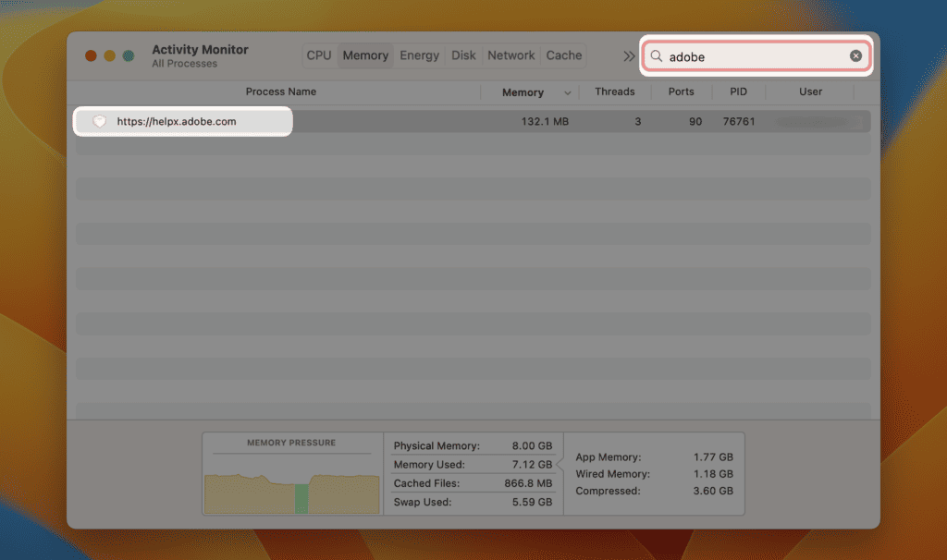Sort by Ports column
The width and height of the screenshot is (947, 560).
681,91
